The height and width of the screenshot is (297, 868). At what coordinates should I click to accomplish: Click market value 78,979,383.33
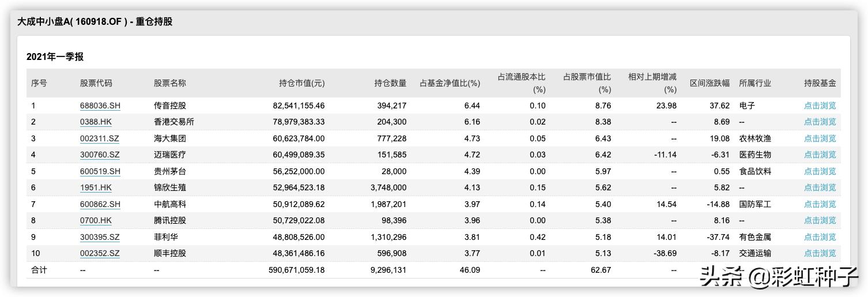(x=299, y=122)
